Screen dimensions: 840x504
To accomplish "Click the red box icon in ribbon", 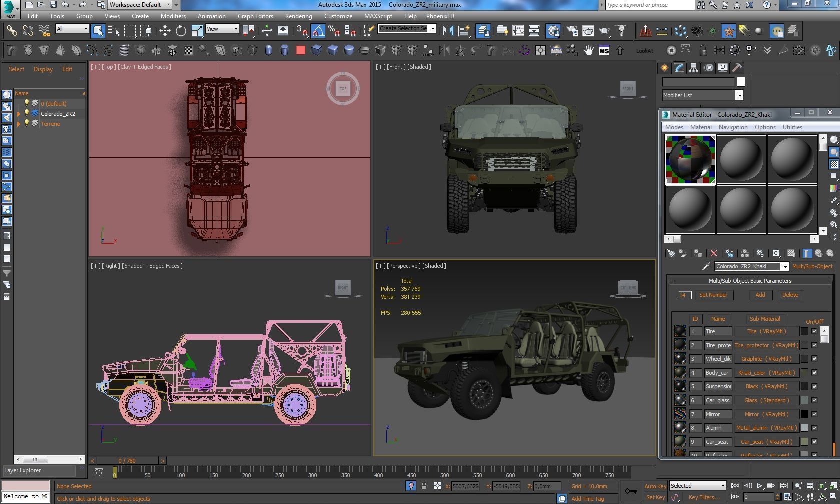I will [x=300, y=50].
